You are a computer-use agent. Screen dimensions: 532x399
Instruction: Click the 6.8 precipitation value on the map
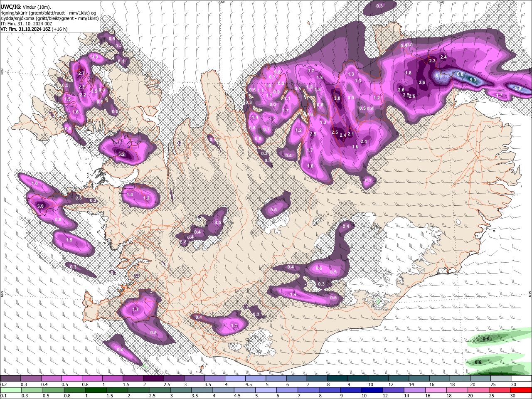tap(460, 74)
